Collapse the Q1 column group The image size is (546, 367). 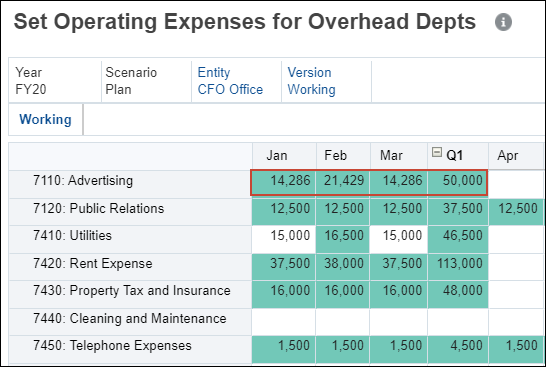[x=437, y=152]
